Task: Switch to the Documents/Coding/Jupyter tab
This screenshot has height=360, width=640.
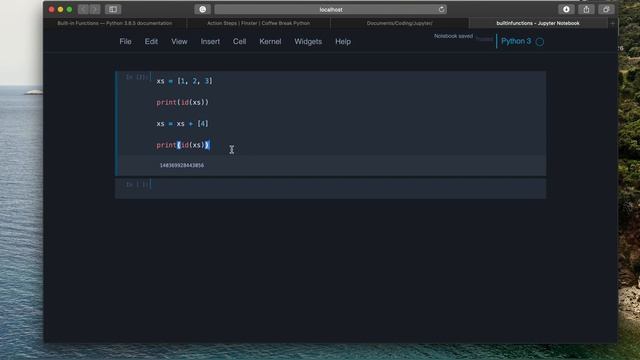Action: (x=399, y=24)
